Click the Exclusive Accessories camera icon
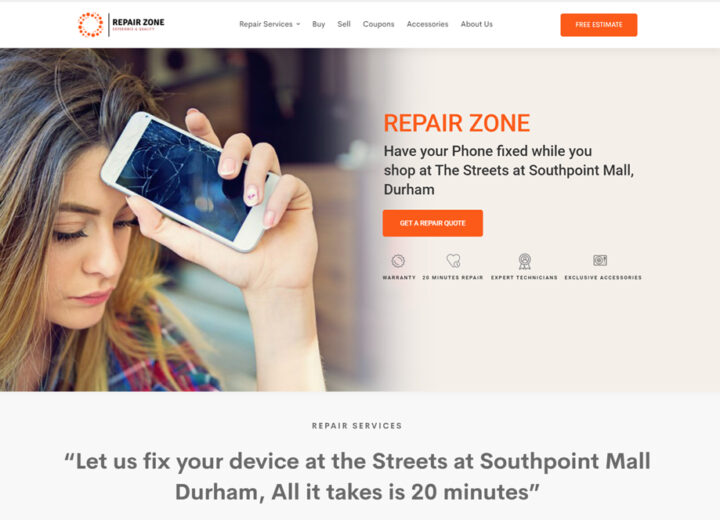720x520 pixels. click(600, 260)
